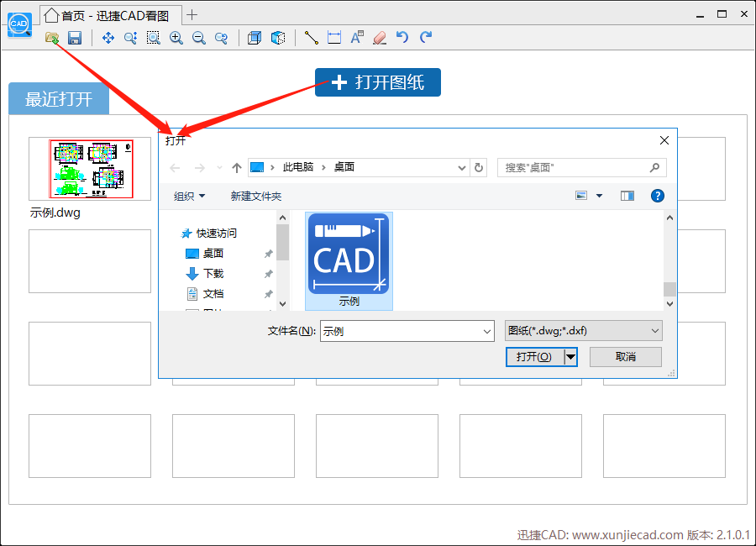Open the file name combo dropdown
756x546 pixels.
pyautogui.click(x=487, y=331)
